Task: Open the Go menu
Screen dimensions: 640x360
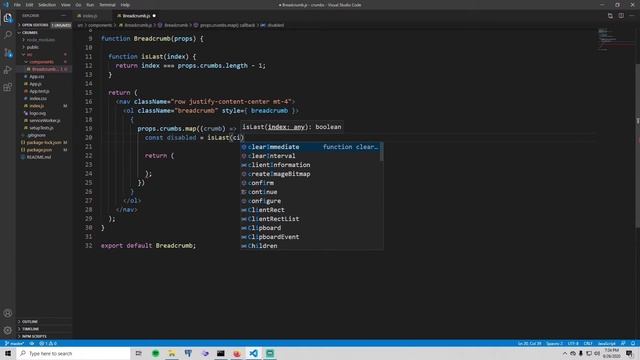Action: (x=78, y=5)
